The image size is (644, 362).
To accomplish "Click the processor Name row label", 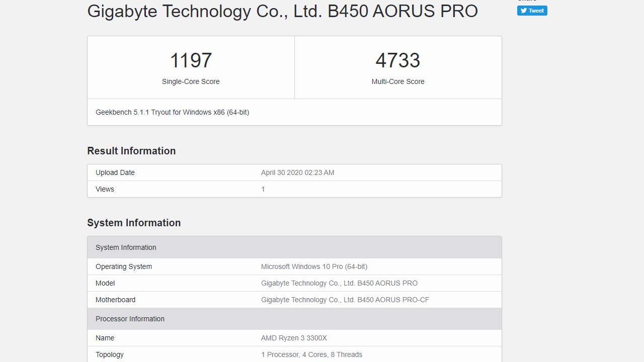I will coord(105,338).
